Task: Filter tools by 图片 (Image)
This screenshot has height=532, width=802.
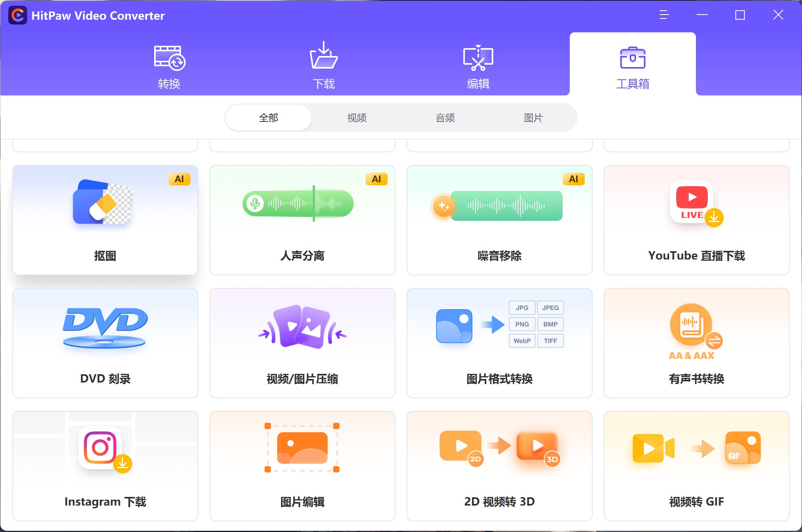Action: click(x=533, y=118)
